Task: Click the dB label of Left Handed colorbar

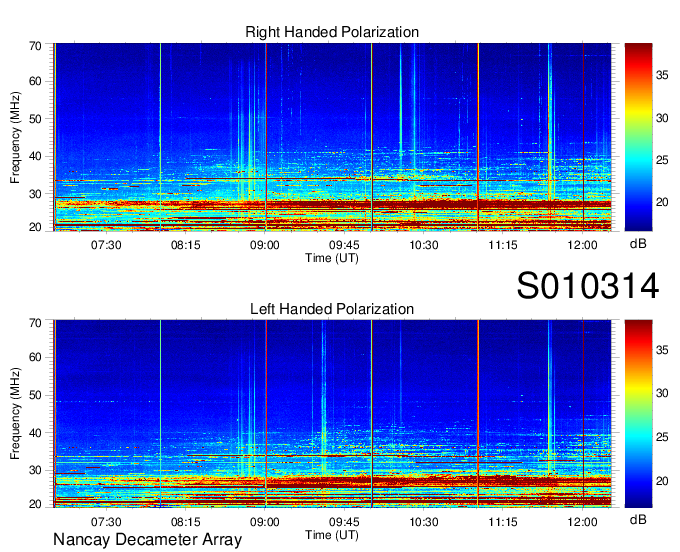Action: click(x=638, y=519)
